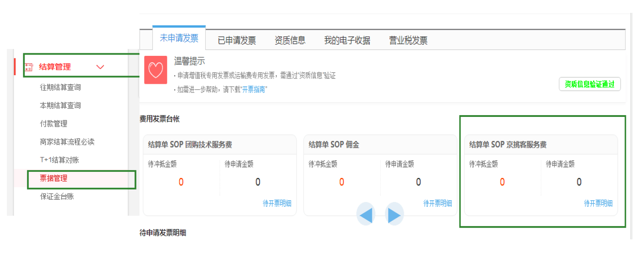The height and width of the screenshot is (269, 644).
Task: Open 保证金台账 in sidebar
Action: click(x=57, y=196)
